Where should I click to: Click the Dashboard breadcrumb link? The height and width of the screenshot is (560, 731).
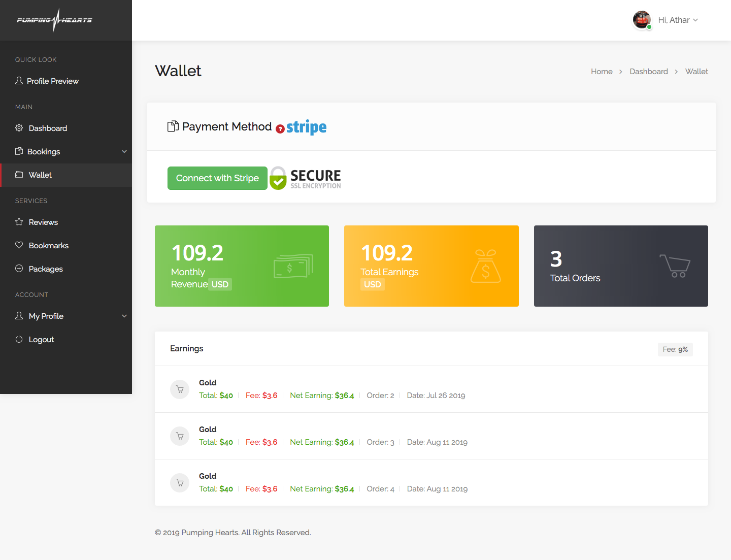pos(649,72)
